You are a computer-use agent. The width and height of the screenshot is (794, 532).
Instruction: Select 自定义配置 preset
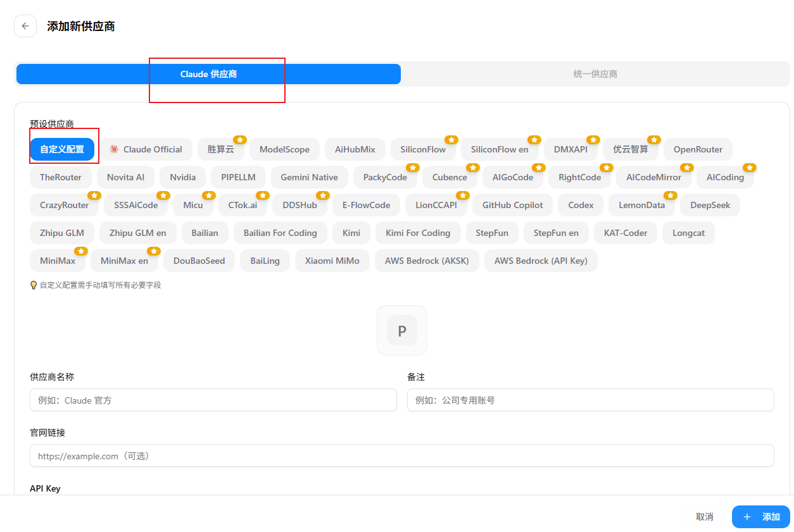point(62,149)
